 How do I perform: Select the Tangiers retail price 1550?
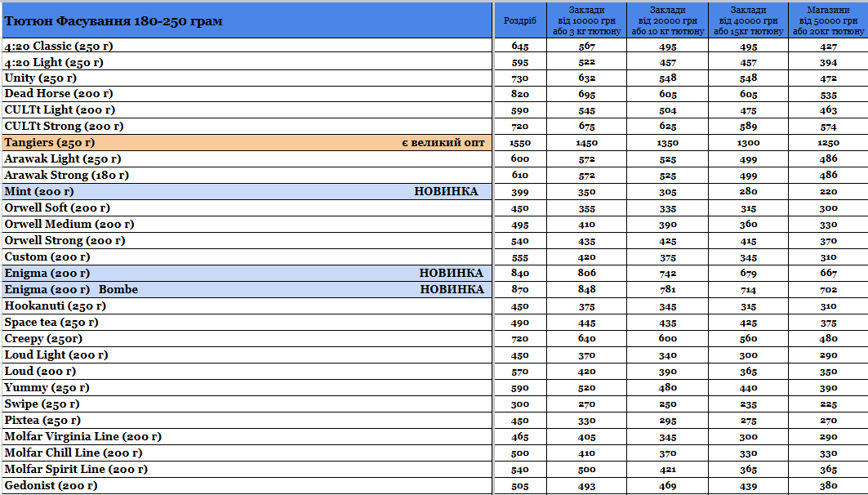[520, 143]
